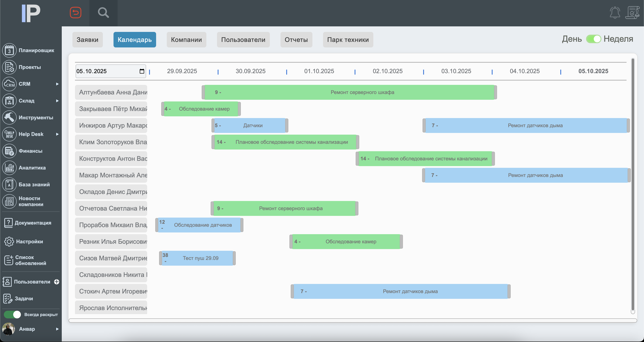644x342 pixels.
Task: Toggle День/Неделя view switch
Action: click(593, 39)
